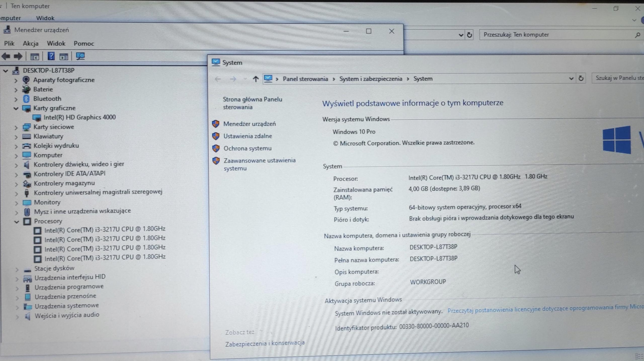Expand the Karty sieciowe category
This screenshot has width=644, height=361.
(x=16, y=128)
